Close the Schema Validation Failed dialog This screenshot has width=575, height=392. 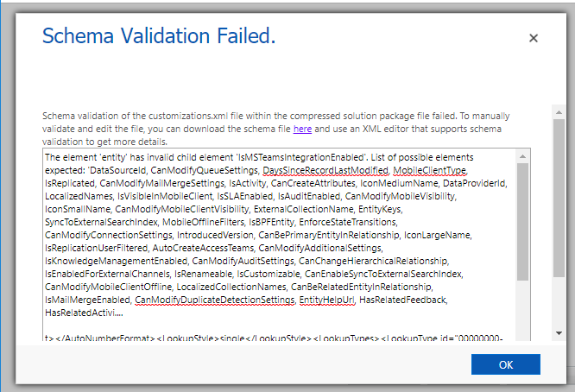[x=534, y=38]
